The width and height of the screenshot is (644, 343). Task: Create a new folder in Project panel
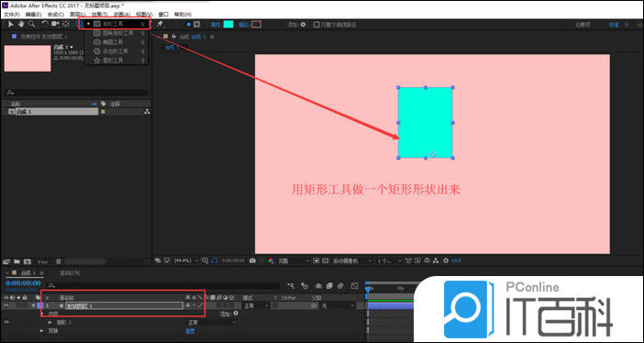click(x=17, y=261)
